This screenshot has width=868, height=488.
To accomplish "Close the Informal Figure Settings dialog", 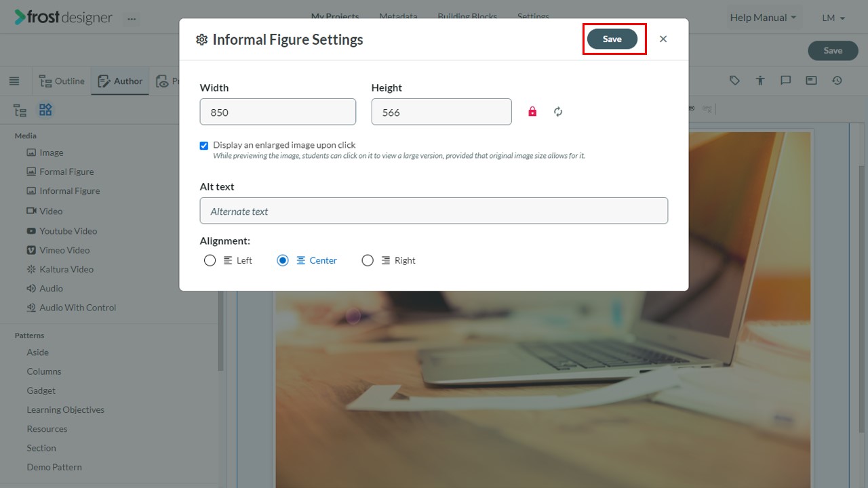I will pyautogui.click(x=663, y=39).
